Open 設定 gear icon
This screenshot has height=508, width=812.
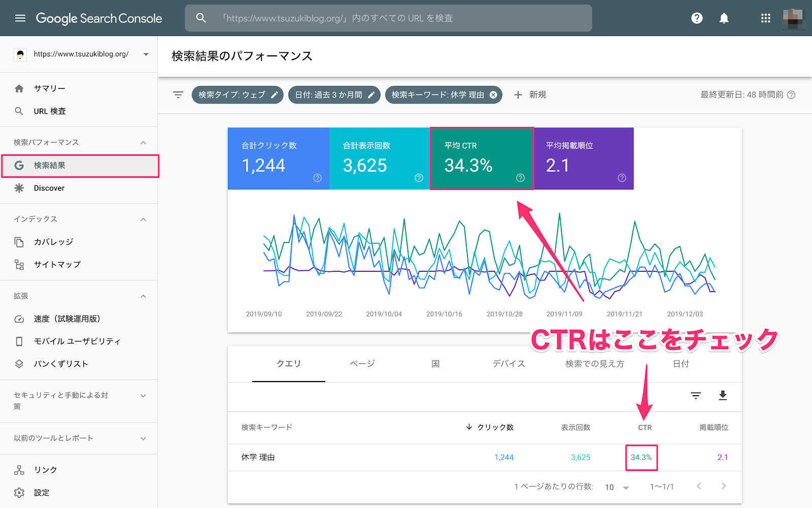19,493
